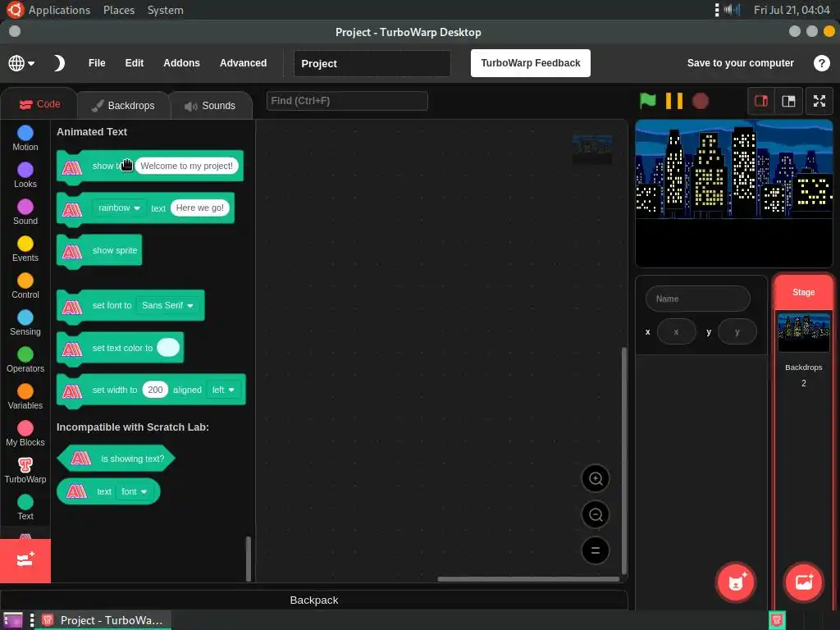840x630 pixels.
Task: Open the rainbow animation dropdown
Action: point(119,208)
